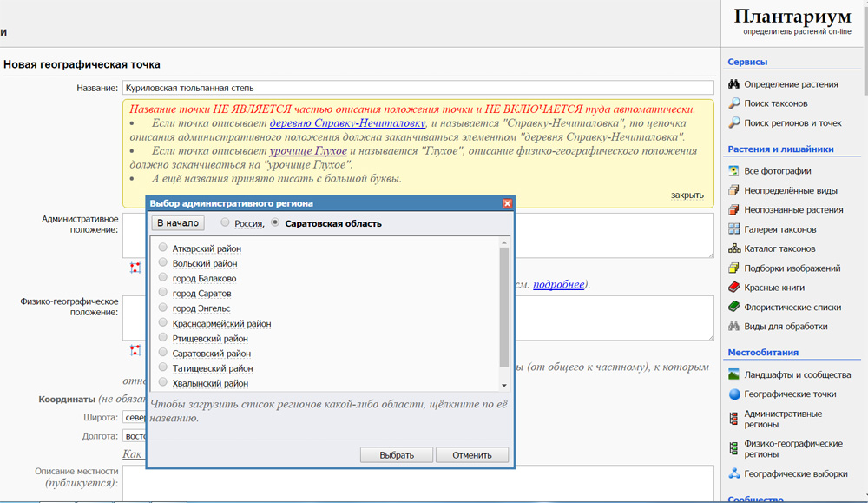Open Все фотографии via its picture icon

pyautogui.click(x=733, y=171)
